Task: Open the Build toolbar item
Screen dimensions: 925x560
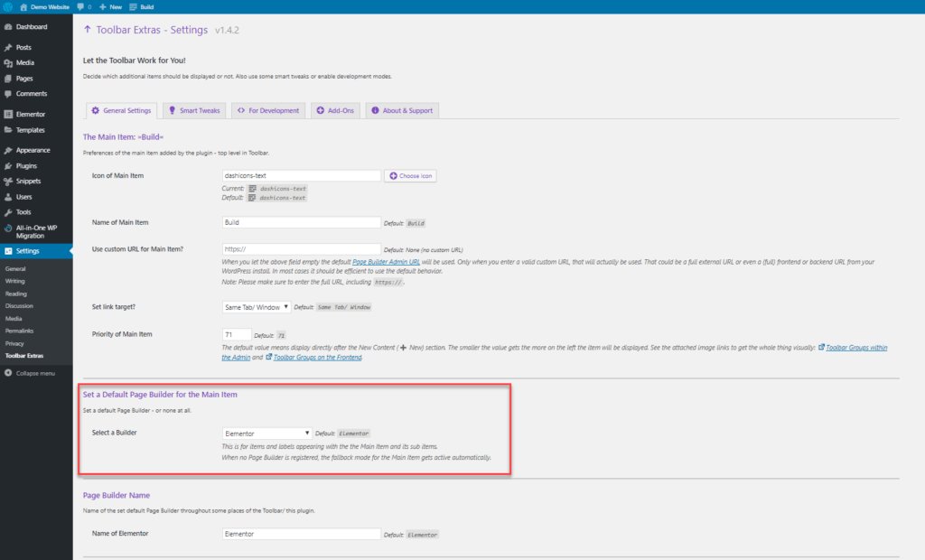Action: coord(142,6)
